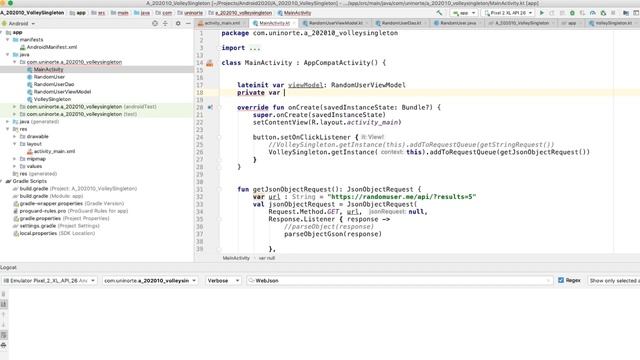Toggle scroll to end in Logcat sidebar
Image resolution: width=640 pixels, height=360 pixels.
[x=3, y=304]
